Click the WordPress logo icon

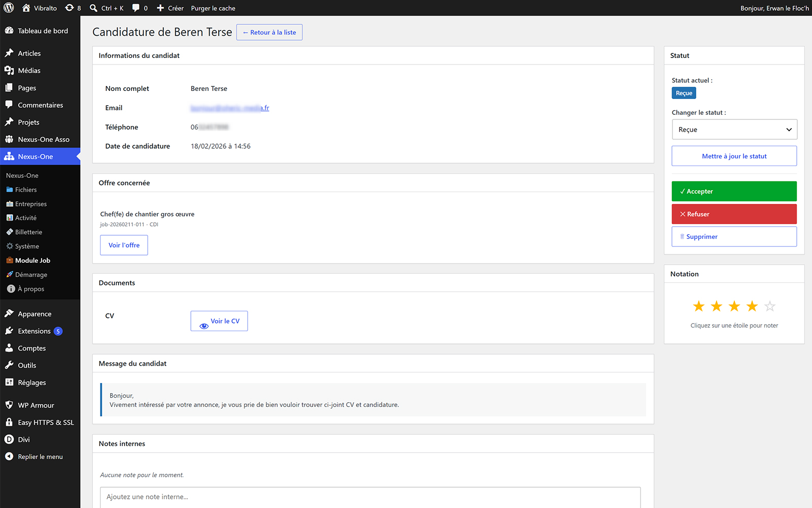point(9,8)
